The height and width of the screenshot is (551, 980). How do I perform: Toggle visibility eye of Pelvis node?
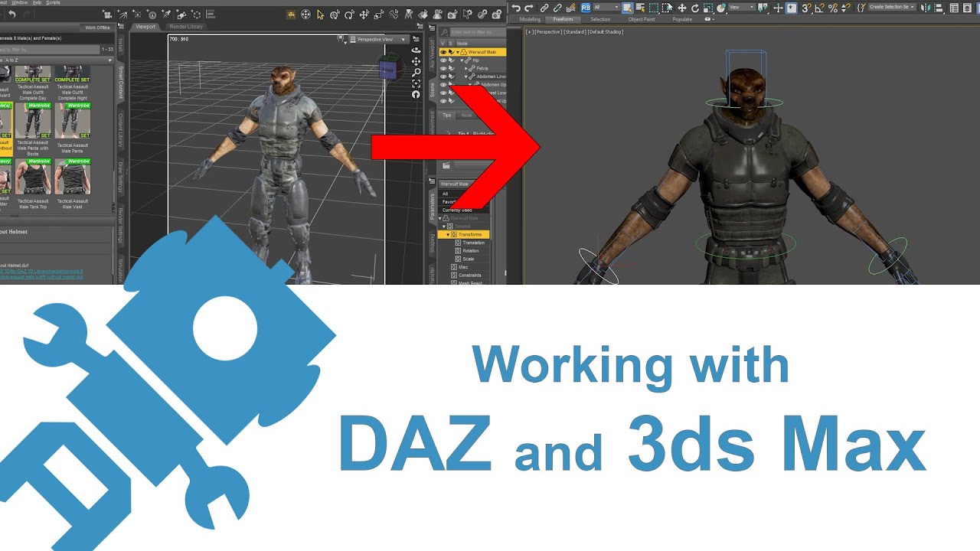(443, 68)
